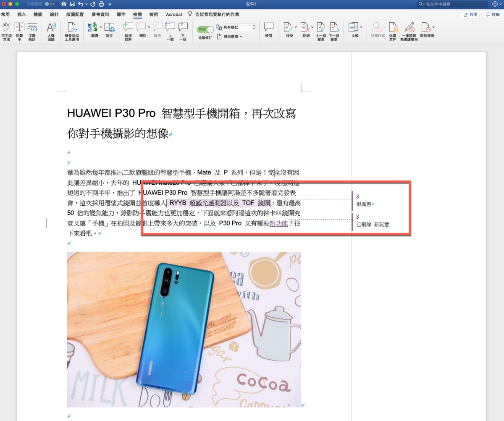The width and height of the screenshot is (504, 421).
Task: Open the 同義字 thesaurus tool
Action: click(x=19, y=31)
